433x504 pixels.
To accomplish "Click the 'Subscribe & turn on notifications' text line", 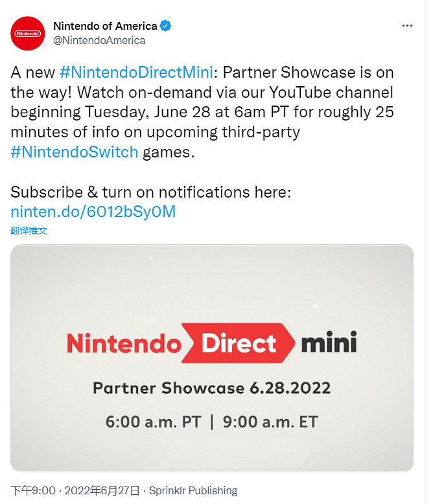I will click(151, 192).
